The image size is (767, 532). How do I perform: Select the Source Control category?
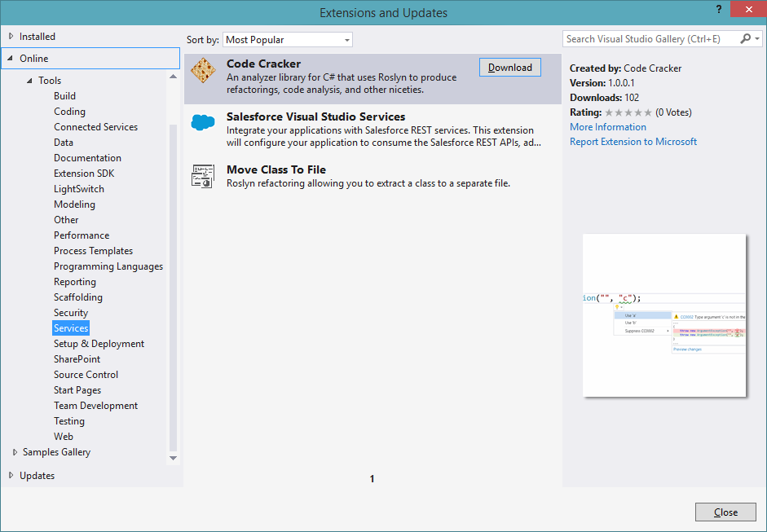pos(86,375)
